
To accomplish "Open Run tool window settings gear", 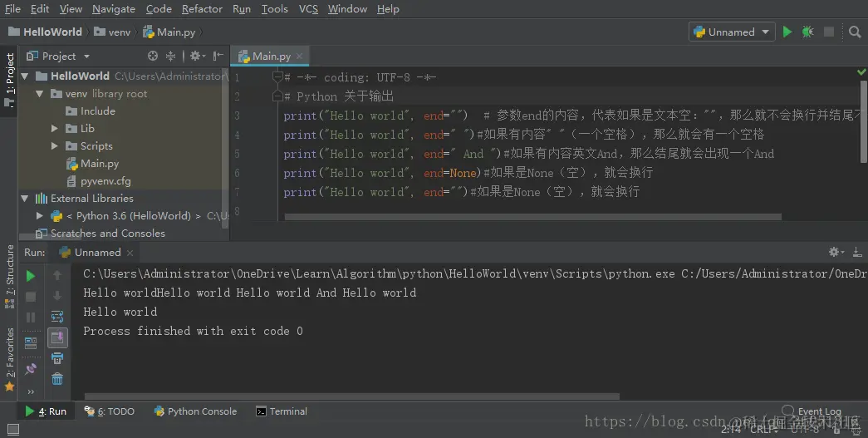I will 836,252.
